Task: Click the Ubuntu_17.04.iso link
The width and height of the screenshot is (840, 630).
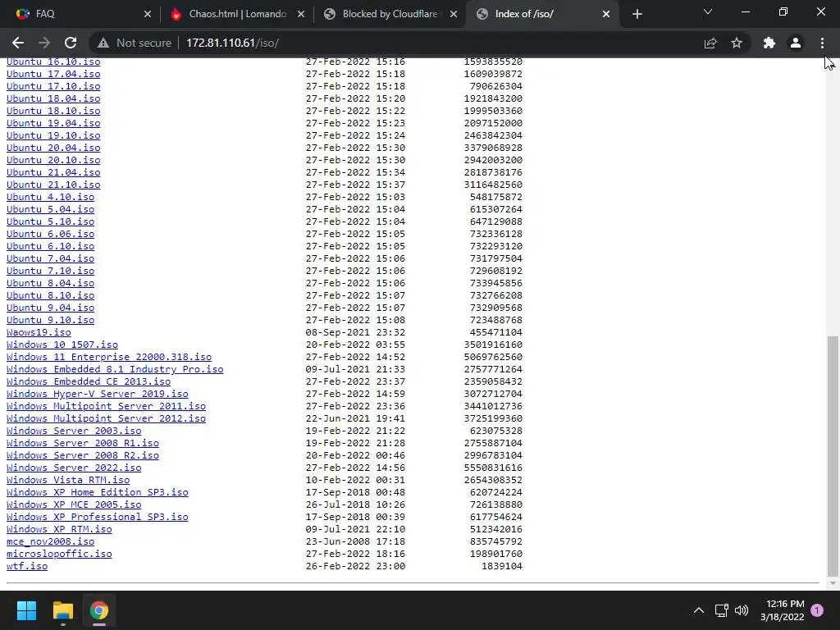Action: pos(53,74)
